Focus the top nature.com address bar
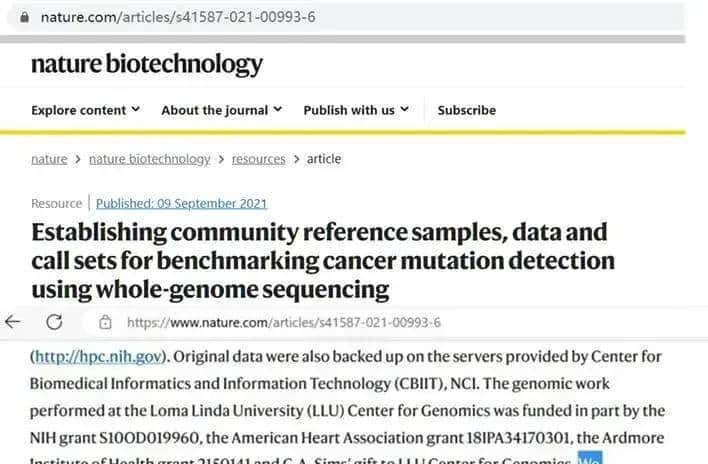708x464 pixels. click(x=180, y=18)
